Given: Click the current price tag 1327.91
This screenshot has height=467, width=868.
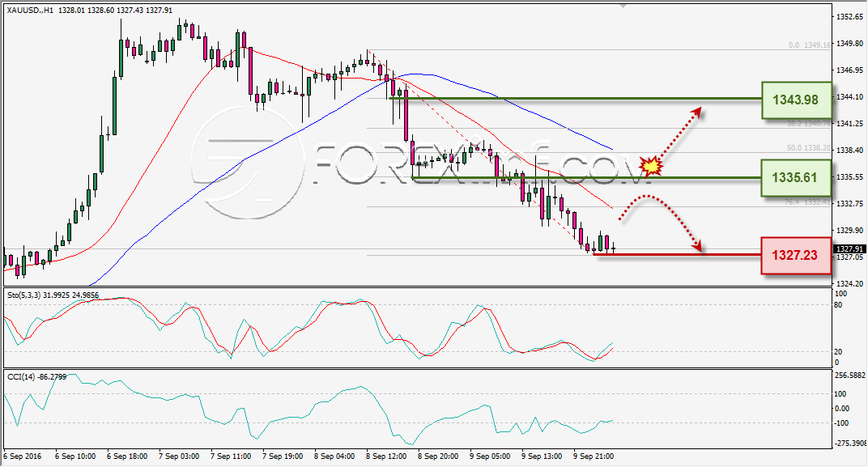Looking at the screenshot, I should click(x=849, y=249).
